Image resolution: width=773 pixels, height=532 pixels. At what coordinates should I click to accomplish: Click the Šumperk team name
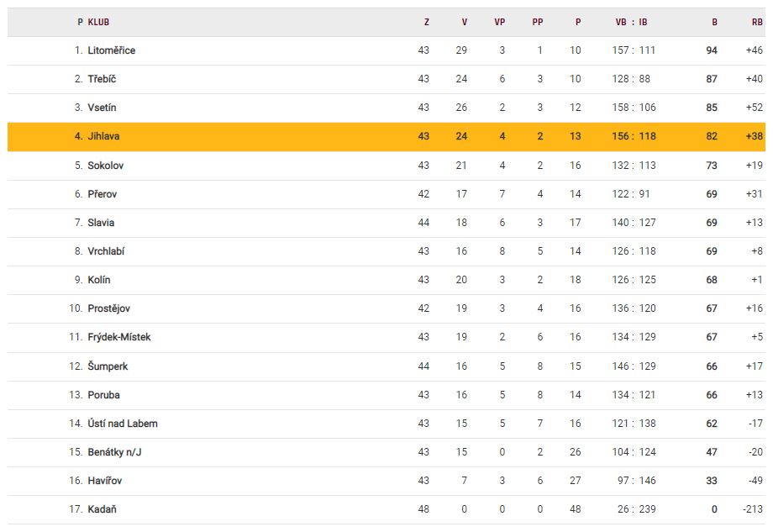[x=108, y=366]
